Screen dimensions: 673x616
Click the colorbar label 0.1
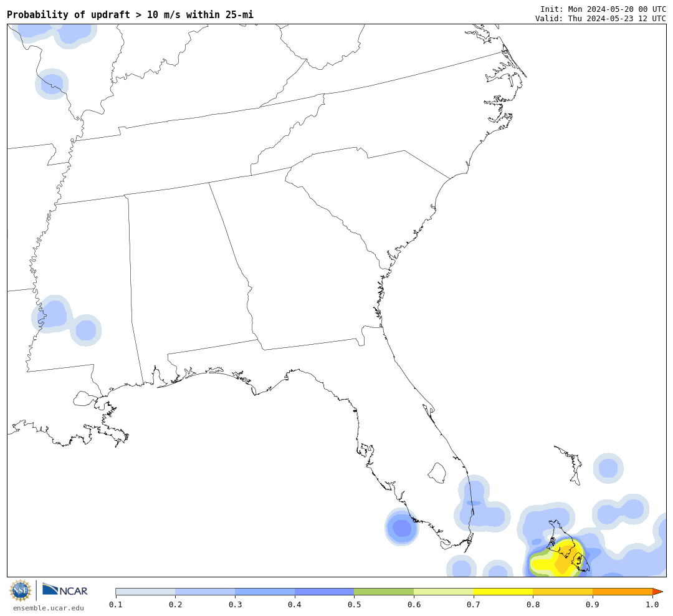[116, 605]
